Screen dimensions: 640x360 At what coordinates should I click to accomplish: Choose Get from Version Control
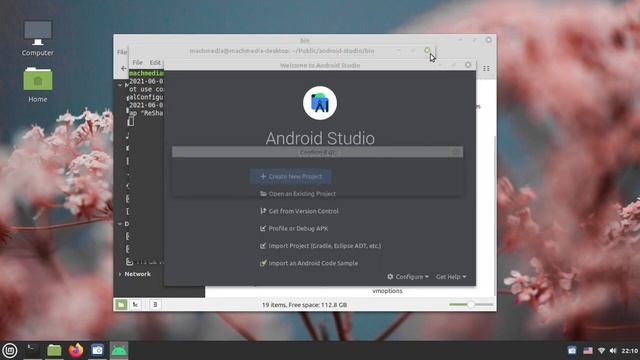tap(299, 211)
